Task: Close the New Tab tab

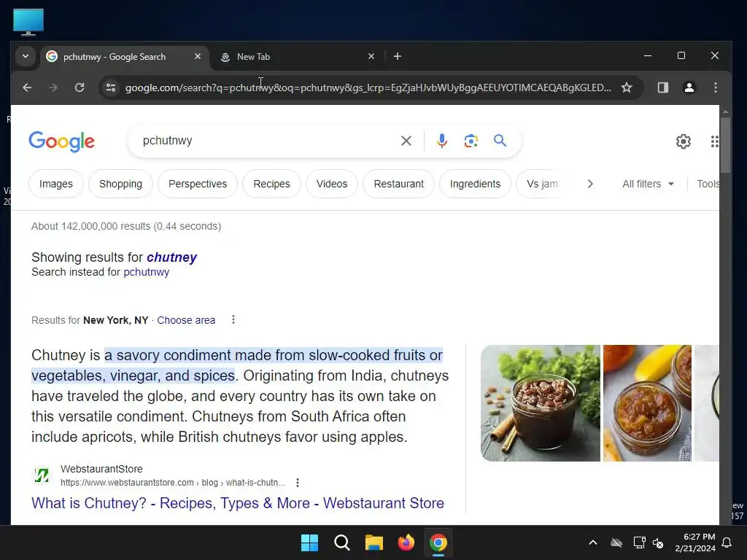Action: pos(371,57)
